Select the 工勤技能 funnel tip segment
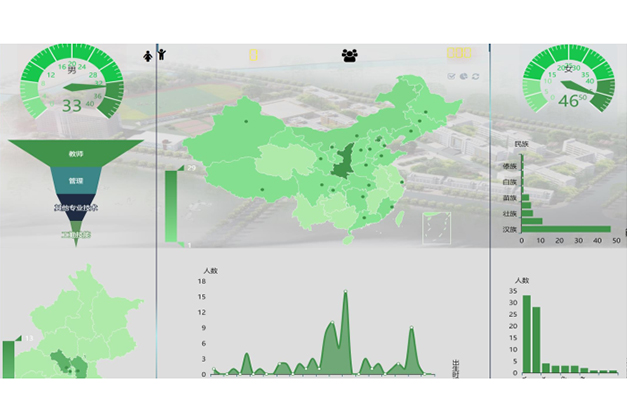 click(x=76, y=234)
